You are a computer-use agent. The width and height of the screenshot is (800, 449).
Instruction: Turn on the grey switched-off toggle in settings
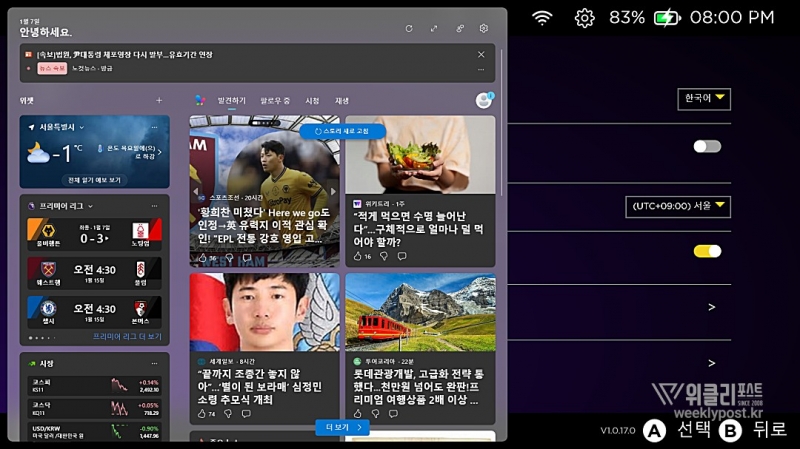click(707, 146)
